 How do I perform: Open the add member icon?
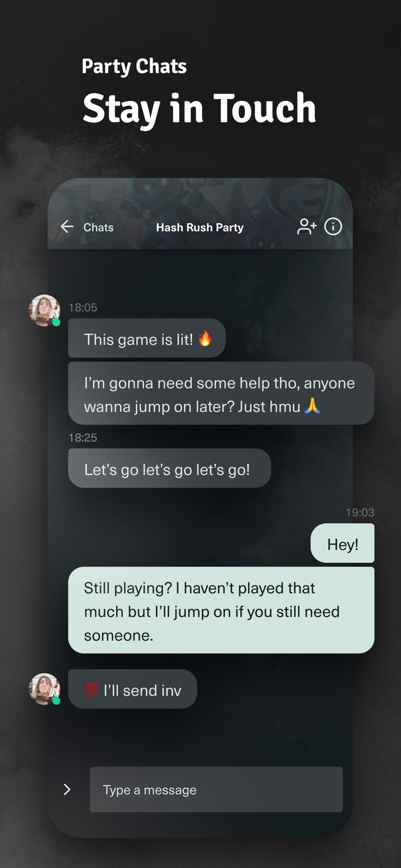point(307,227)
